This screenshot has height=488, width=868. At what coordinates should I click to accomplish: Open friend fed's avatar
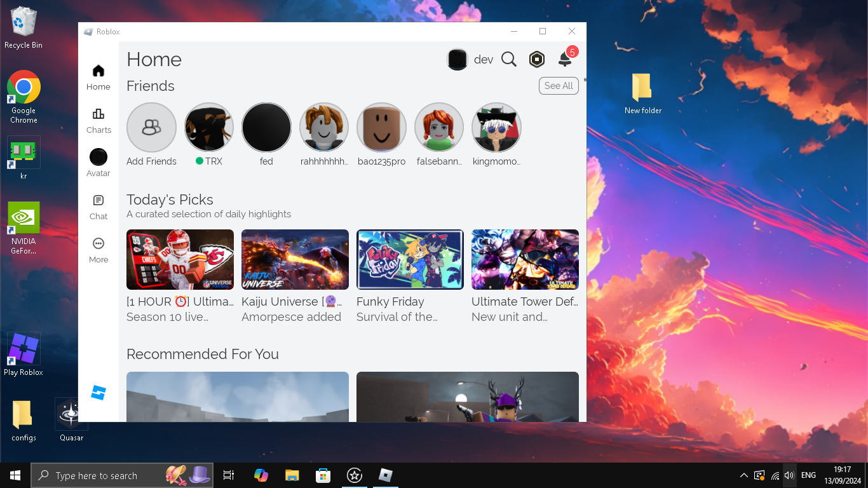(266, 127)
